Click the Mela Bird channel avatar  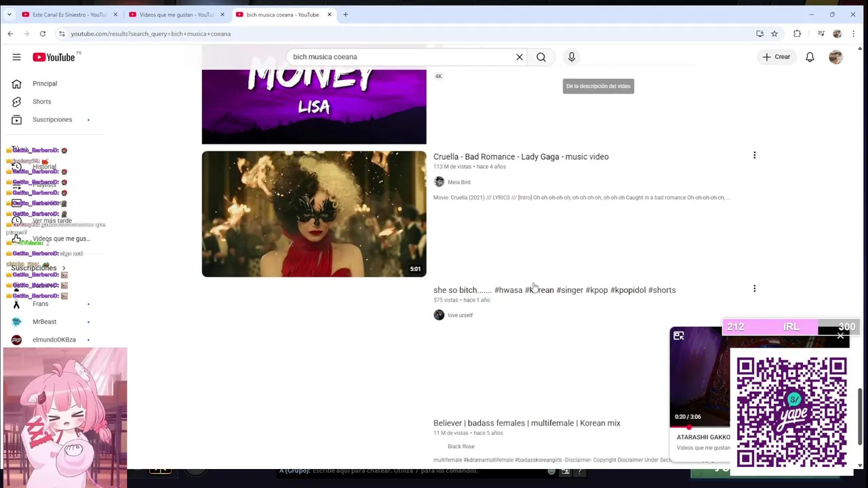point(439,182)
